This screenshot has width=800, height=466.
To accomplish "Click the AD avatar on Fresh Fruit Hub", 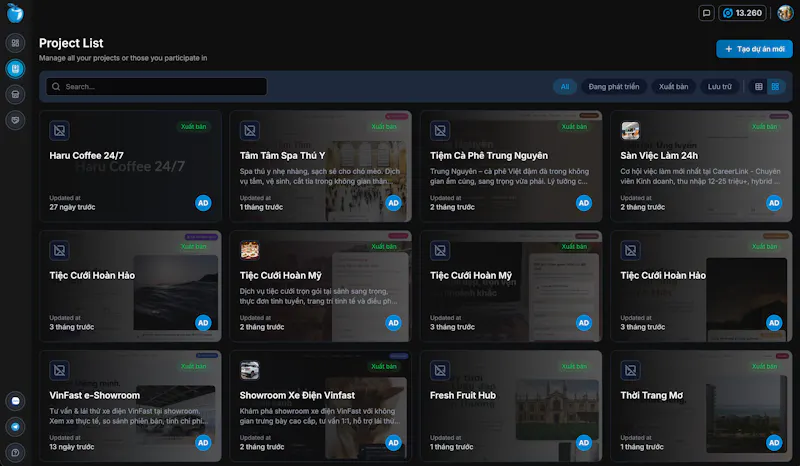I will tap(584, 443).
